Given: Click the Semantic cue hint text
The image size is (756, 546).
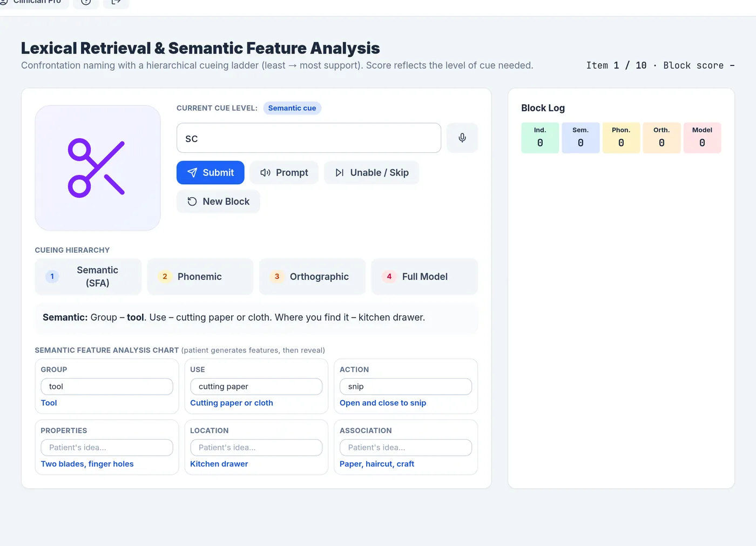Looking at the screenshot, I should pyautogui.click(x=234, y=318).
